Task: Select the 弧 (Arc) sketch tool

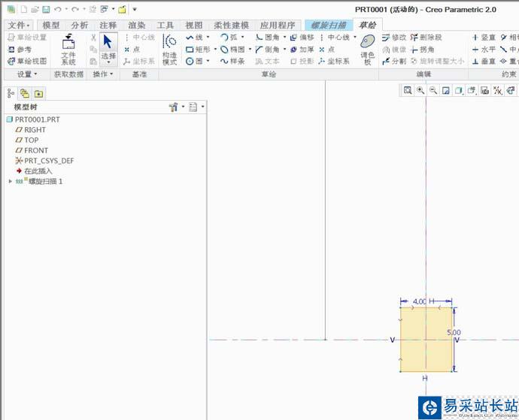Action: click(x=229, y=38)
